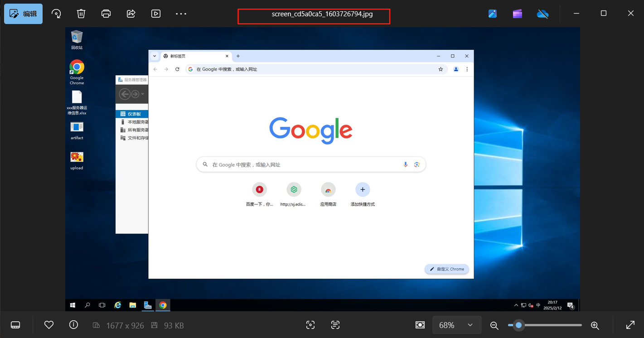Print the image with the printer icon
The image size is (644, 338).
[106, 14]
